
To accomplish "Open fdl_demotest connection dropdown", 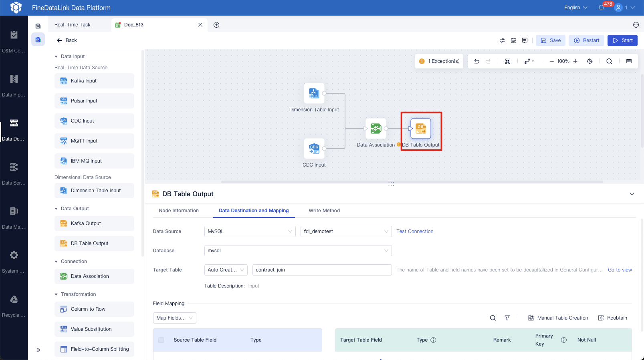I will tap(346, 231).
